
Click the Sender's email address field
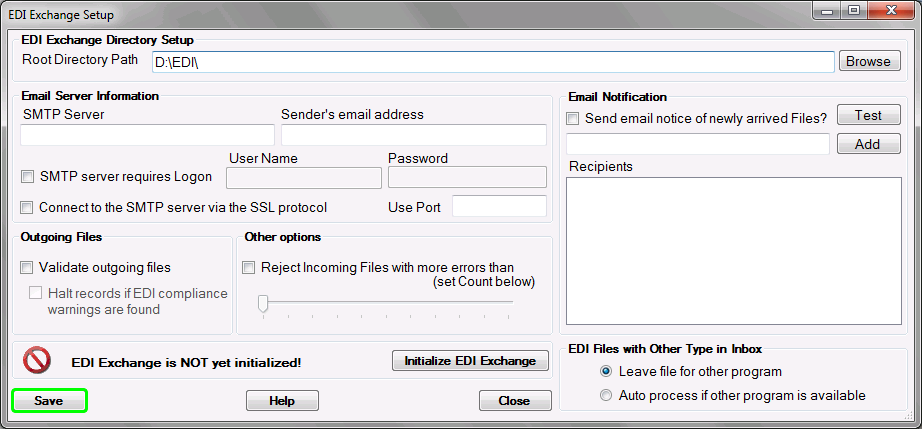point(413,135)
